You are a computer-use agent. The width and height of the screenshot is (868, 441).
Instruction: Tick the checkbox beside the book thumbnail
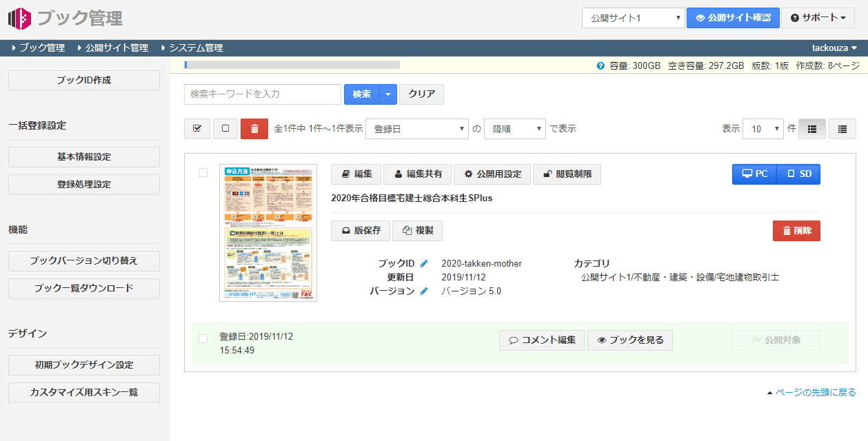click(203, 173)
